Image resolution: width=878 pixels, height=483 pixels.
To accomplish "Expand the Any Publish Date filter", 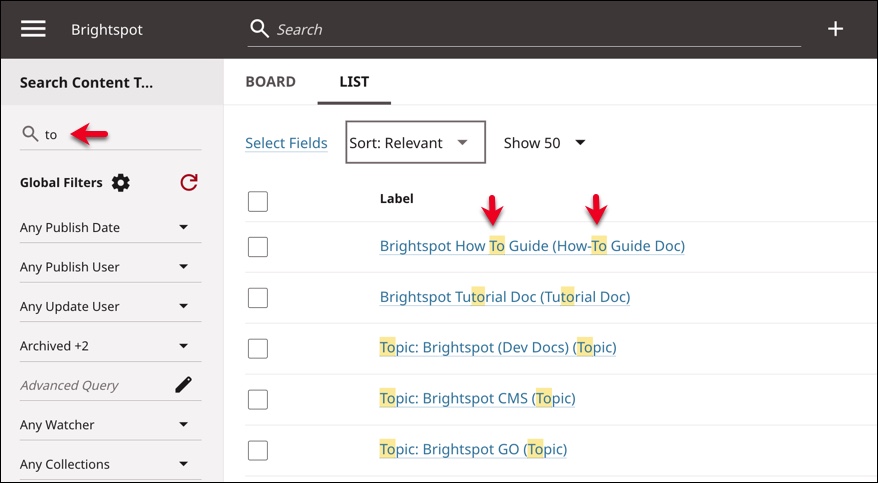I will (110, 228).
